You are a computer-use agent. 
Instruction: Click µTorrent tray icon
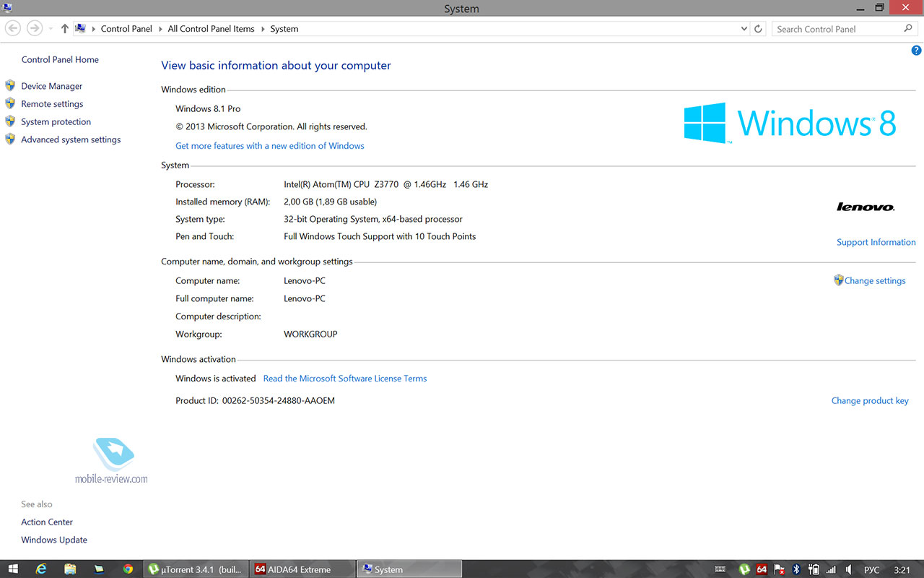tap(744, 569)
